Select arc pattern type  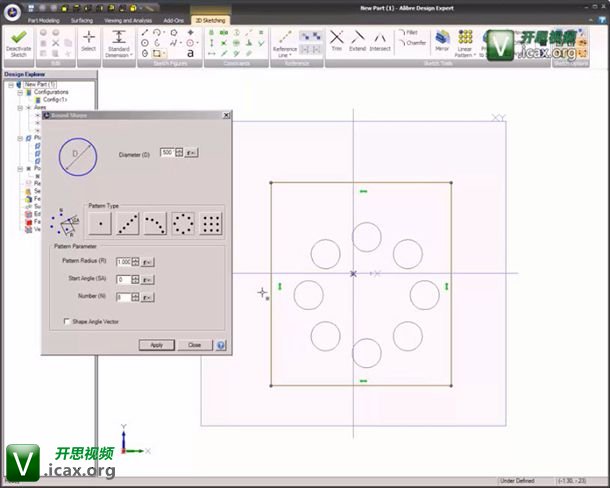(155, 224)
